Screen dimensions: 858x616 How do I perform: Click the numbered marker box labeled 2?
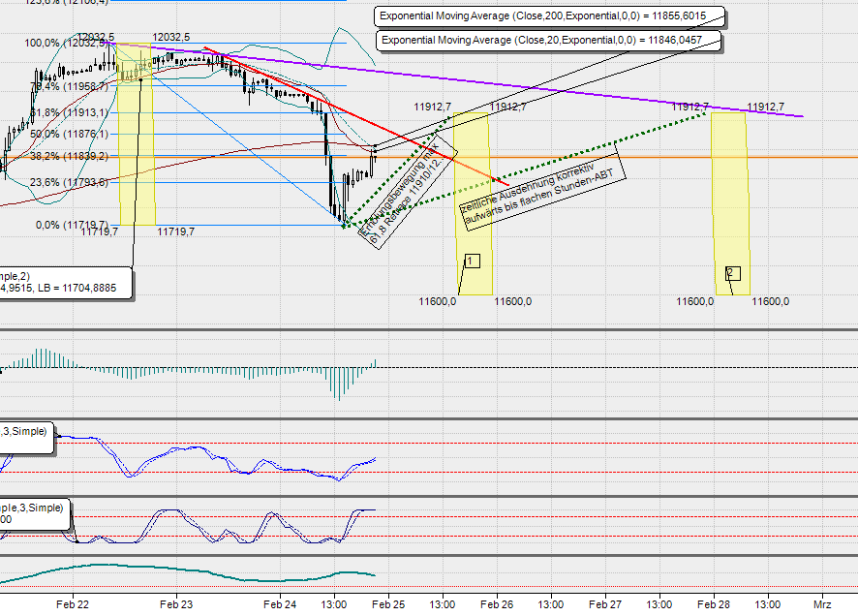733,273
